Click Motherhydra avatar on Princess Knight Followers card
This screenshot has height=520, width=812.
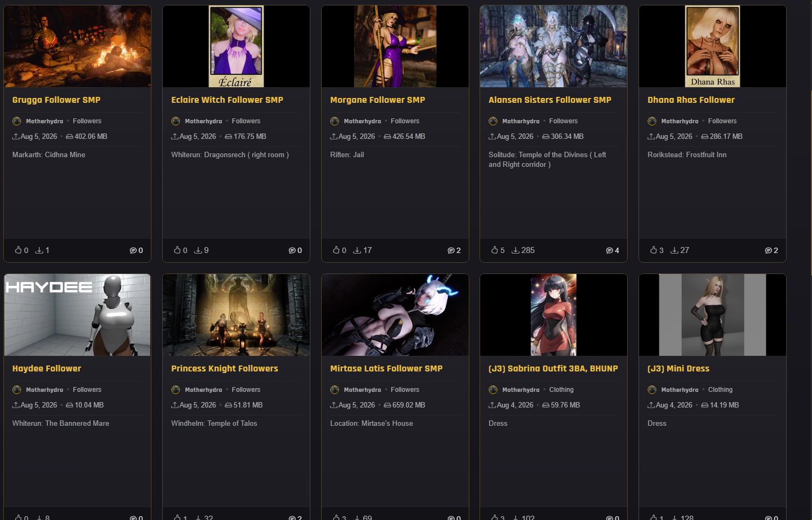pos(176,390)
